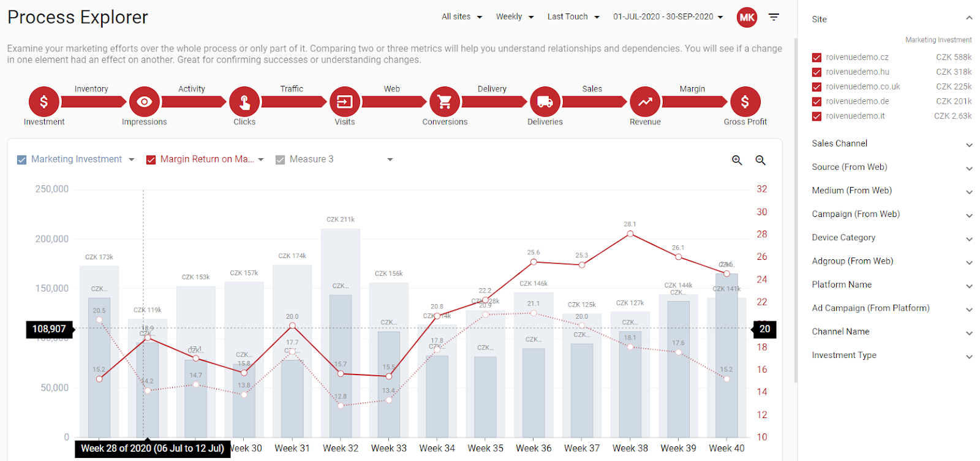The height and width of the screenshot is (461, 980).
Task: Open the filter list icon
Action: (774, 17)
